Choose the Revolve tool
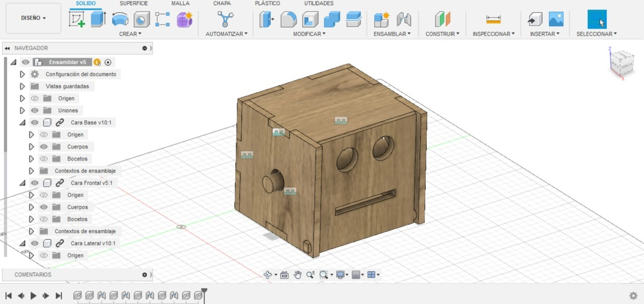 120,19
